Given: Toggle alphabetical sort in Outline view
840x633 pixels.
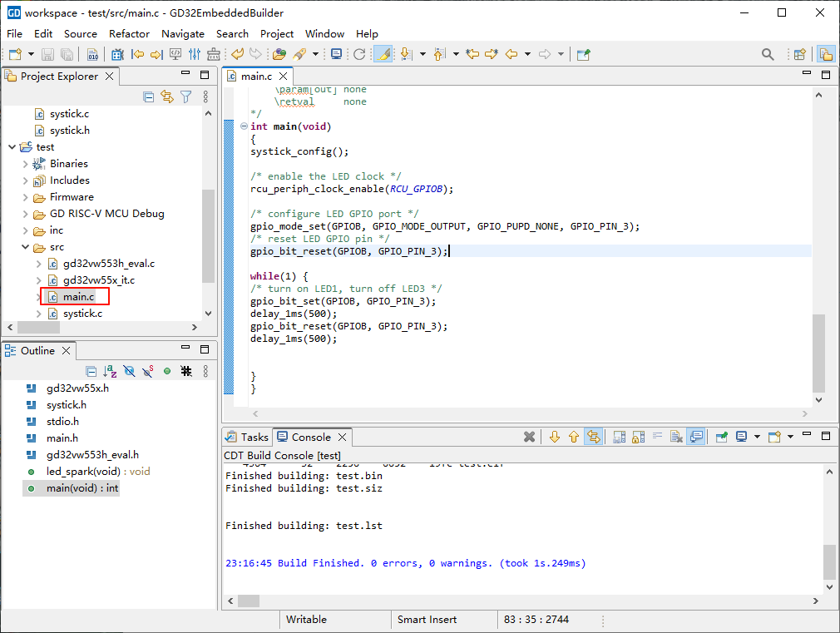Looking at the screenshot, I should pyautogui.click(x=110, y=372).
